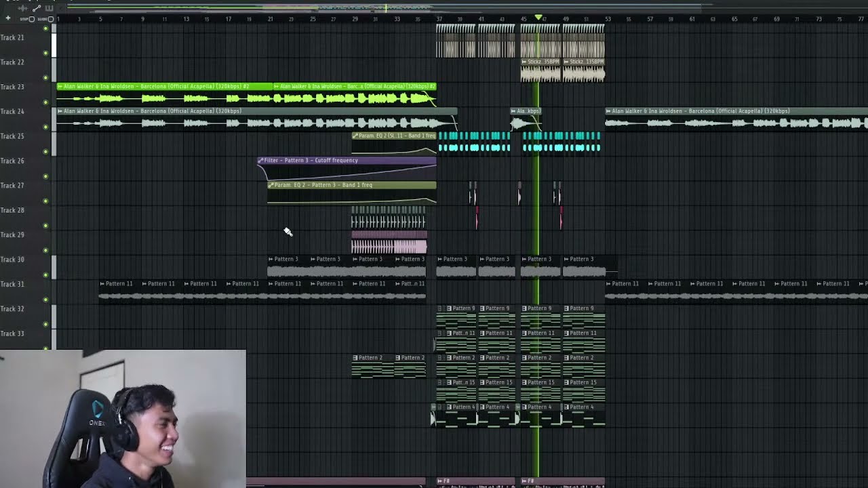Open clip menu of Param. EQ 2 Pattern 3 automation
The image size is (868, 488).
pos(271,185)
